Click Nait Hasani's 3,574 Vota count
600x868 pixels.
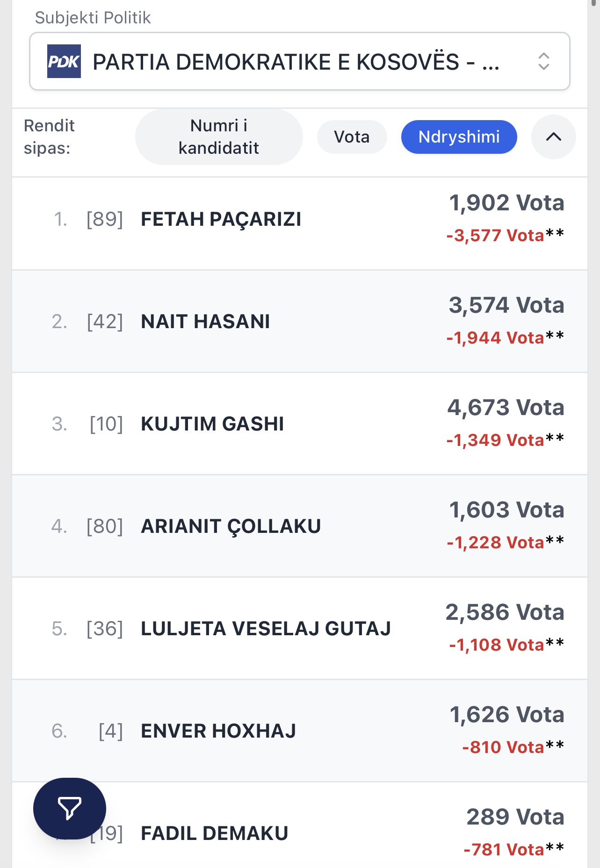tap(506, 305)
